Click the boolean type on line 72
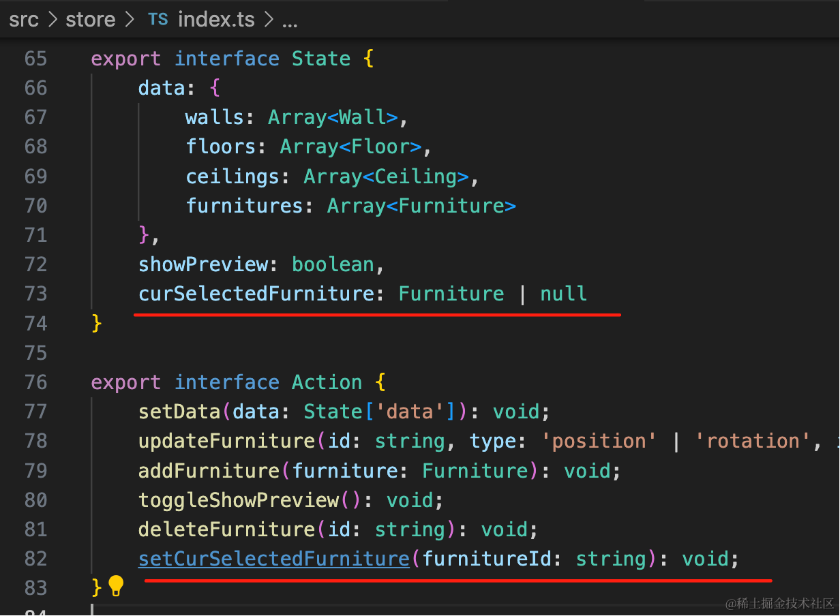The height and width of the screenshot is (616, 840). click(333, 264)
